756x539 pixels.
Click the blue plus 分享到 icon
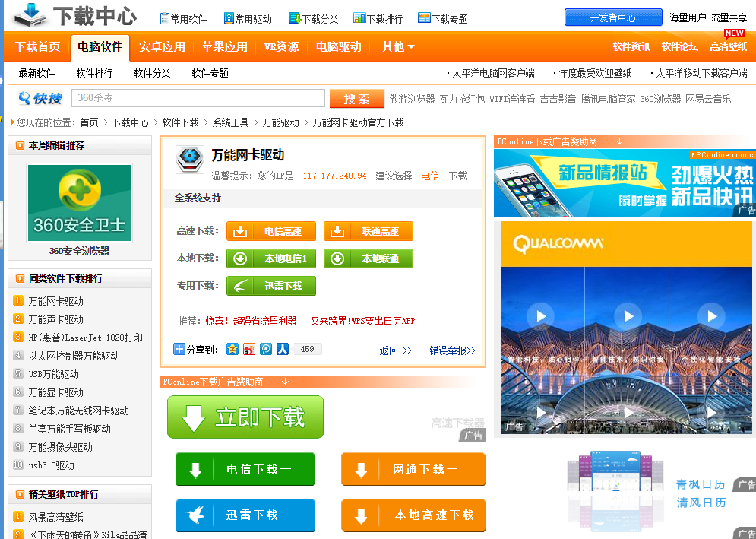179,349
